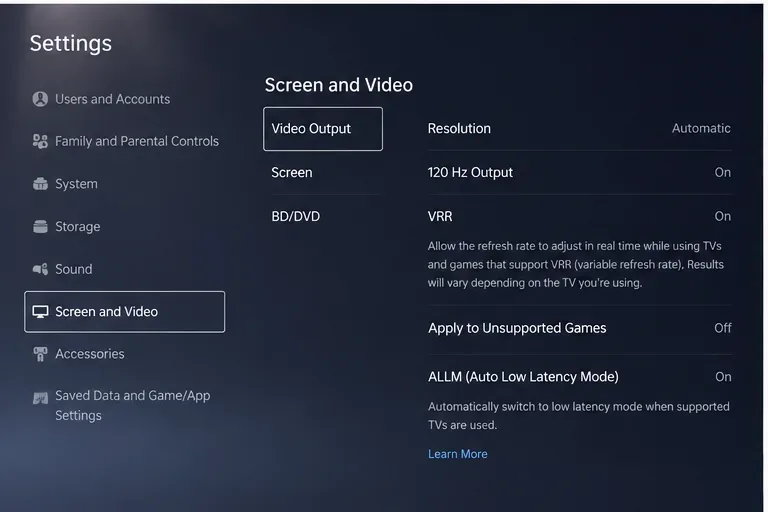Screen dimensions: 768x512
Task: Open the Resolution setting row
Action: coord(579,128)
